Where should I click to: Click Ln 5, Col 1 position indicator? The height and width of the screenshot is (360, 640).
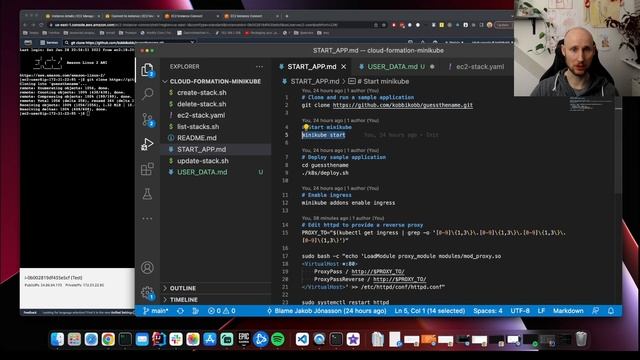click(x=429, y=311)
